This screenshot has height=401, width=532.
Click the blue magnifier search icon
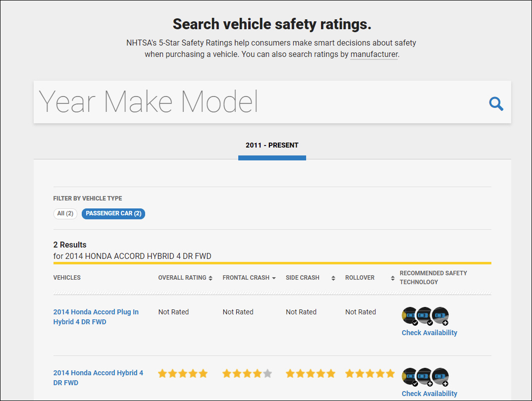tap(496, 104)
